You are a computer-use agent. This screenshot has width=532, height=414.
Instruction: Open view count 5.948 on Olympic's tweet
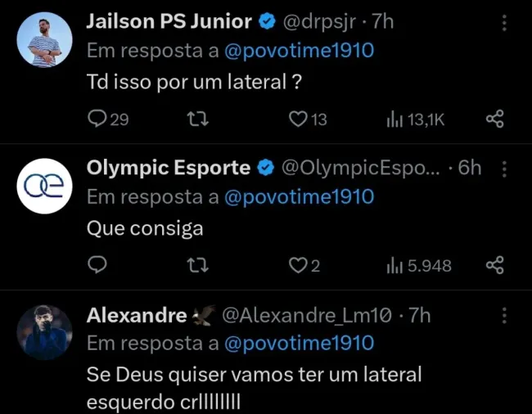[418, 265]
